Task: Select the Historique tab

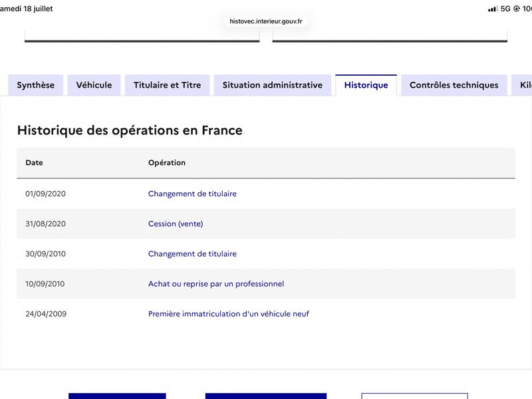Action: pyautogui.click(x=366, y=85)
